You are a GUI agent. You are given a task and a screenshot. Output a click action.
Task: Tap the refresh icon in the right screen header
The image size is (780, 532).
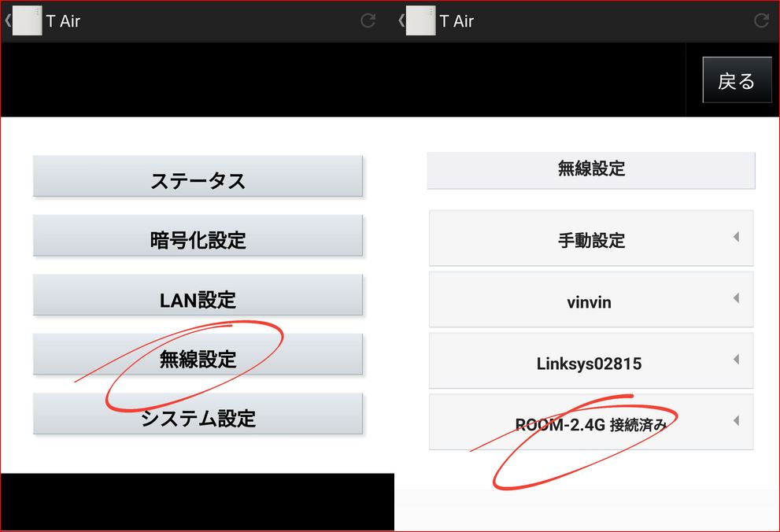tap(761, 20)
